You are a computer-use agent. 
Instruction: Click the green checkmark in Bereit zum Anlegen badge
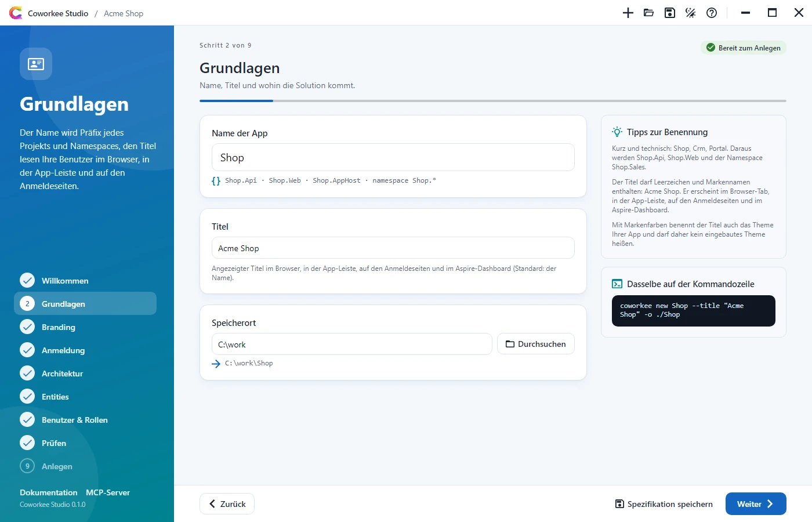[710, 48]
